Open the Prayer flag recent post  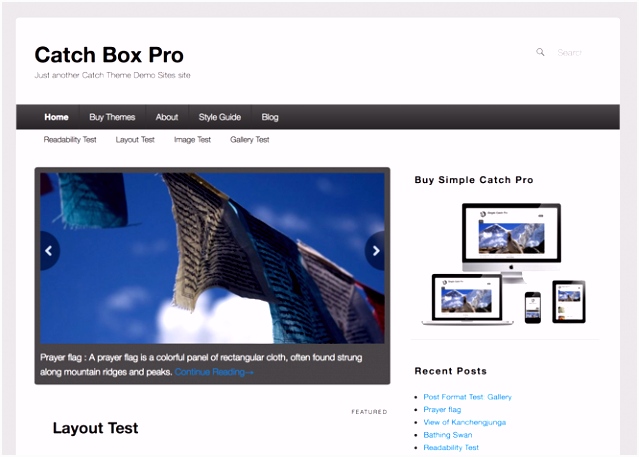tap(442, 409)
